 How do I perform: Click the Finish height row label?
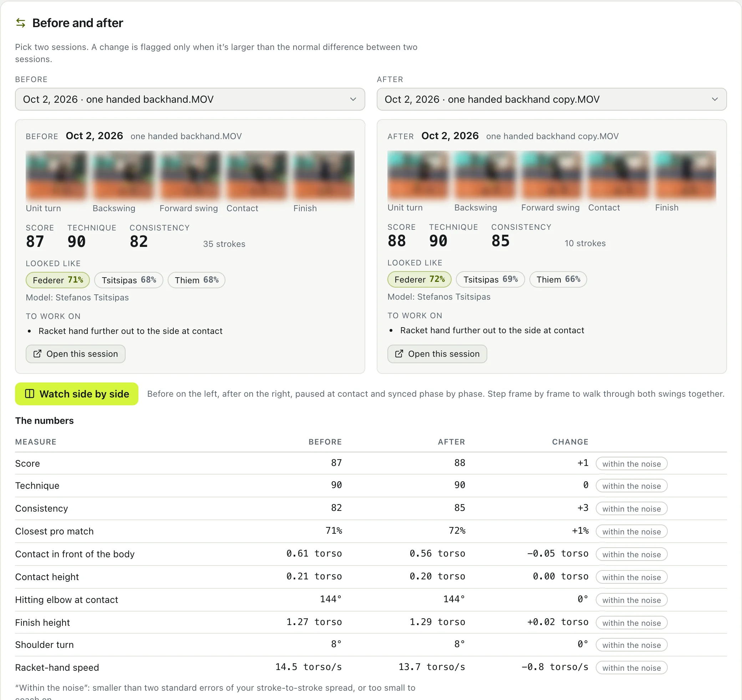pos(42,622)
